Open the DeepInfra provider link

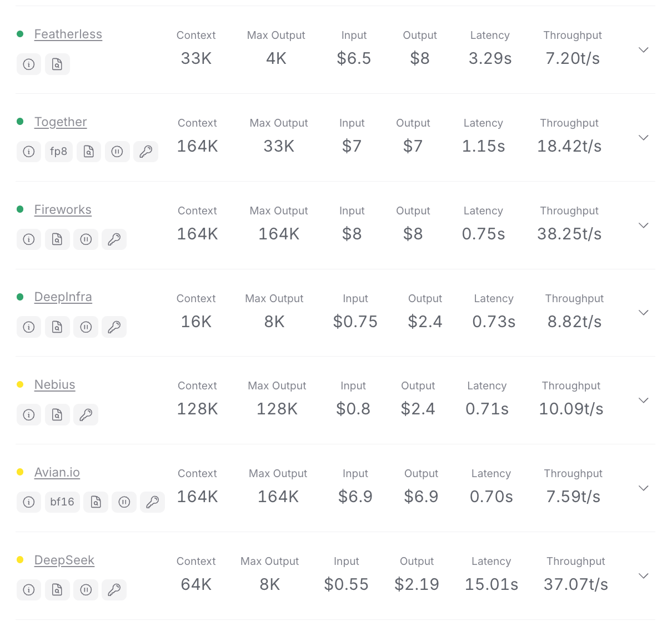click(63, 297)
